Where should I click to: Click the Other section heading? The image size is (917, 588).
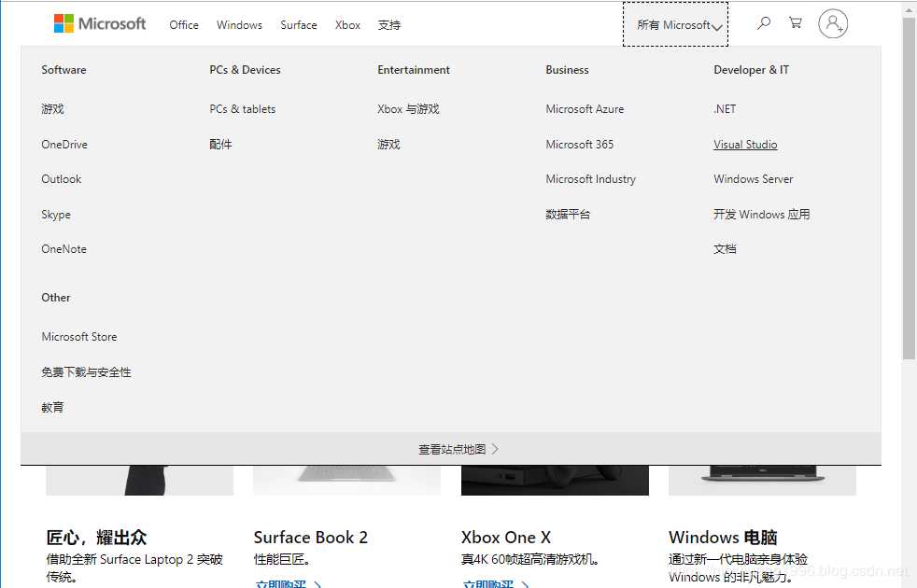55,298
